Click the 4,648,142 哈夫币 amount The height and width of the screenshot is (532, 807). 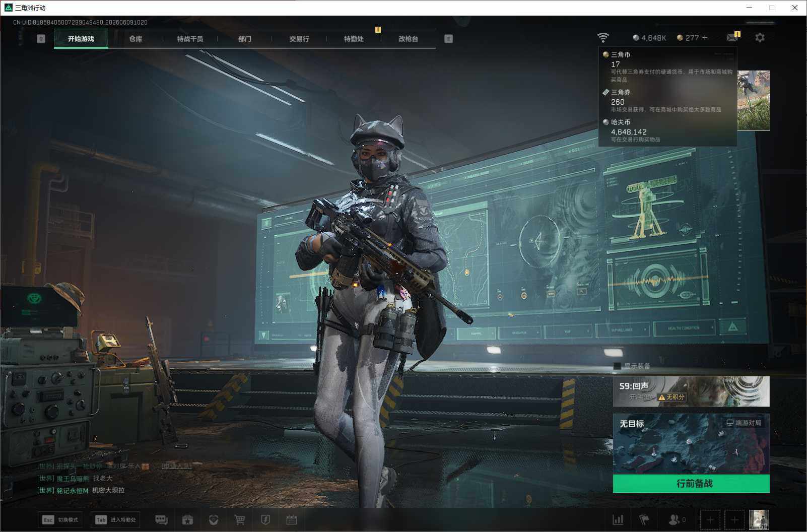click(629, 132)
